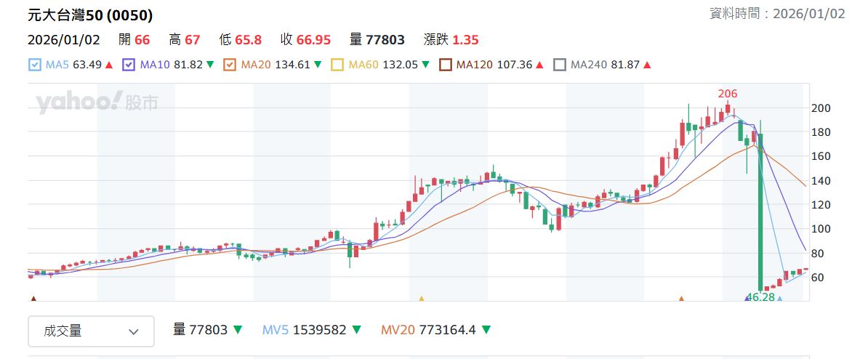Click the closing price 收 66.95
This screenshot has height=359, width=868.
coord(305,40)
